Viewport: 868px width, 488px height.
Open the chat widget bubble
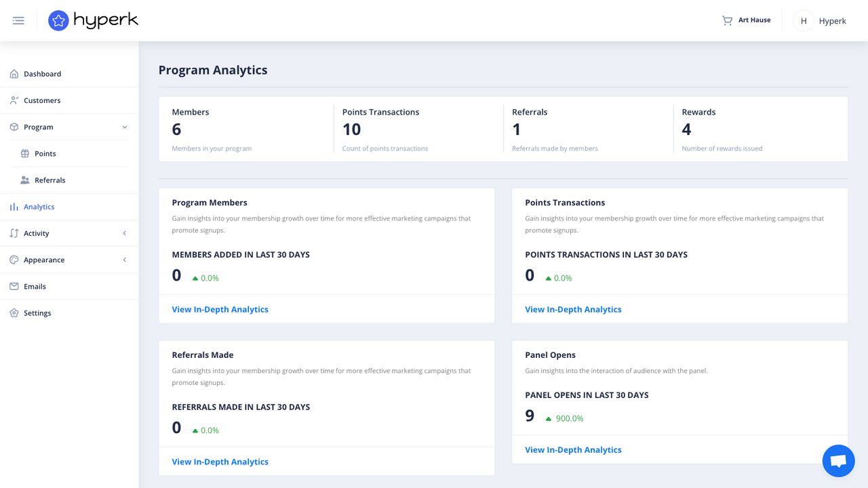(x=838, y=460)
